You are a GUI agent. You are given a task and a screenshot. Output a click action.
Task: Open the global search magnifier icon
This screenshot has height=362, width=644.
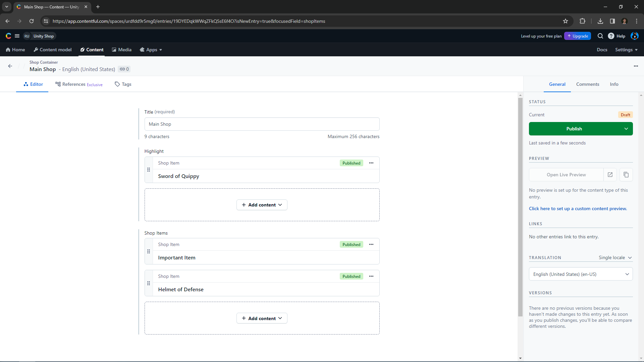600,36
